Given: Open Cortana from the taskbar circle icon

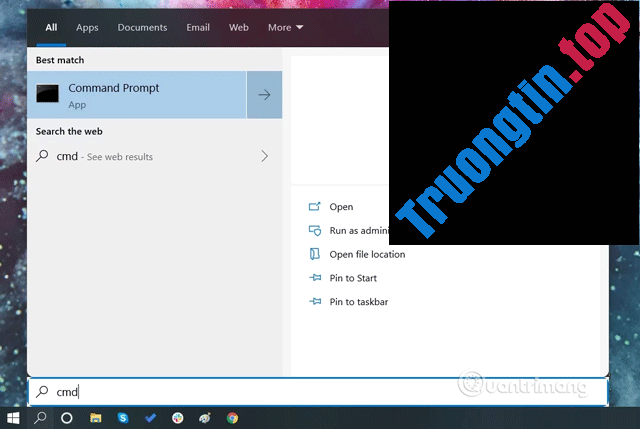Looking at the screenshot, I should click(67, 418).
